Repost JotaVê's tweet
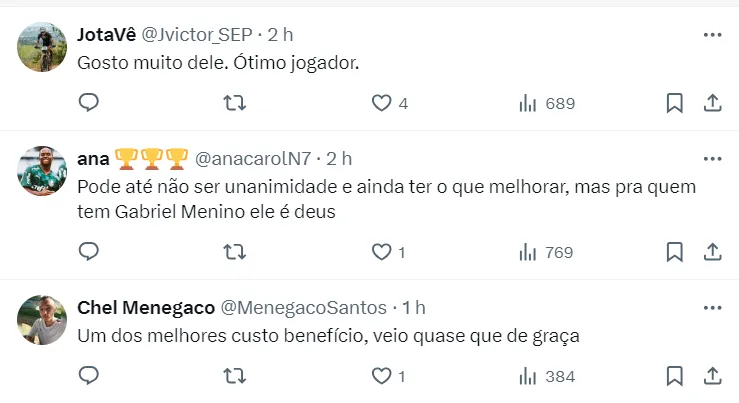Viewport: 739px width, 403px height. coord(234,103)
